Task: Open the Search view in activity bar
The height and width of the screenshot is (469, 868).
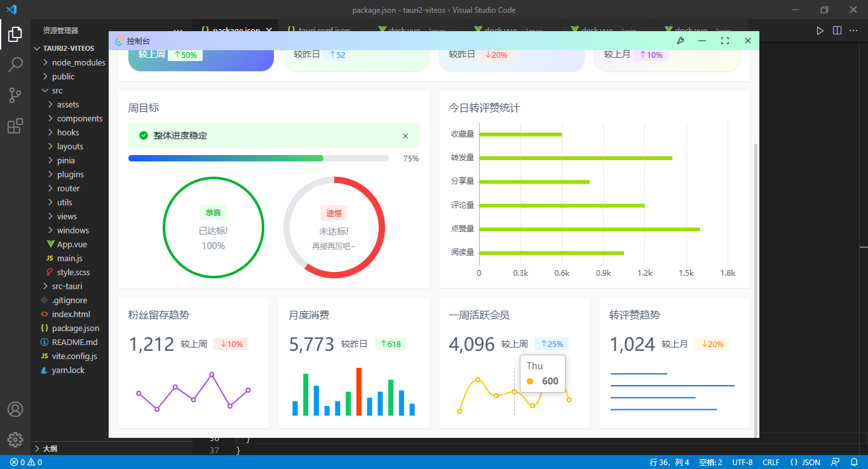Action: [15, 65]
